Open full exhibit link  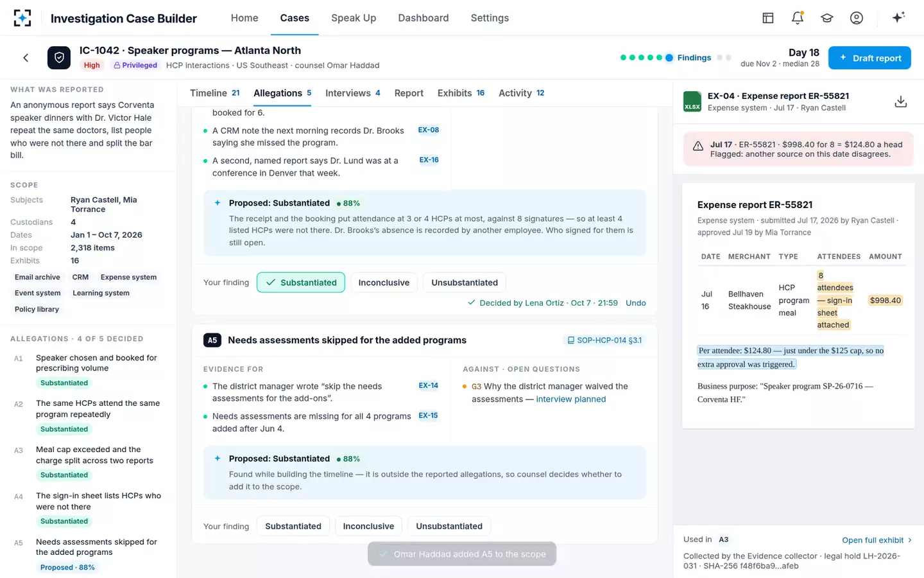(877, 540)
